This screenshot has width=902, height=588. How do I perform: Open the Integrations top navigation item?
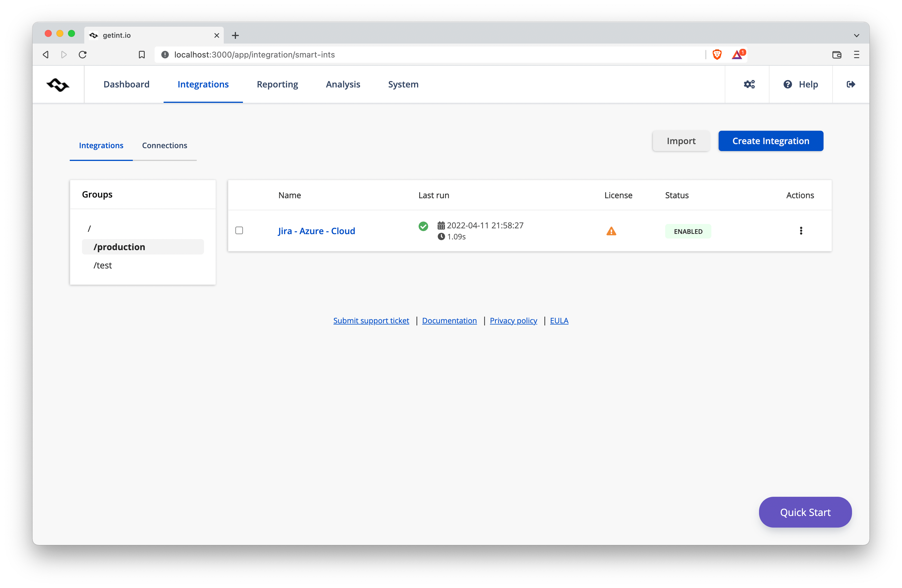pyautogui.click(x=203, y=84)
